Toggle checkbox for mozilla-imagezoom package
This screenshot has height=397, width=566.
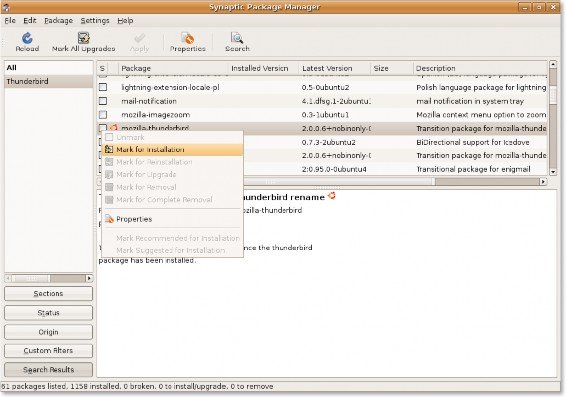(103, 114)
